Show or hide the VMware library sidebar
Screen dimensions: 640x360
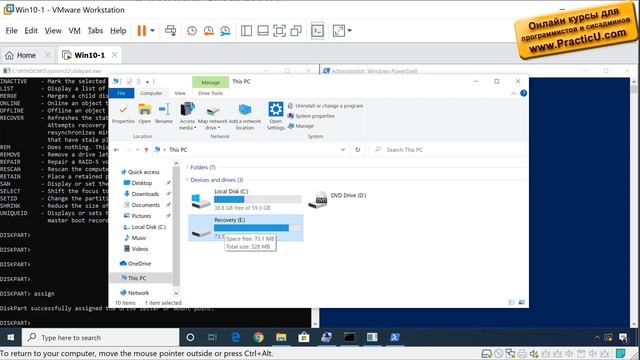coord(246,31)
